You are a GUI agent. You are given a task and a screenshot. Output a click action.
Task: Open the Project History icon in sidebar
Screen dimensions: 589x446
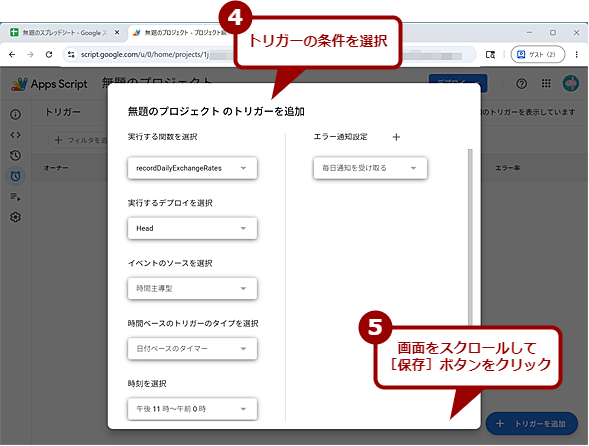pyautogui.click(x=15, y=156)
